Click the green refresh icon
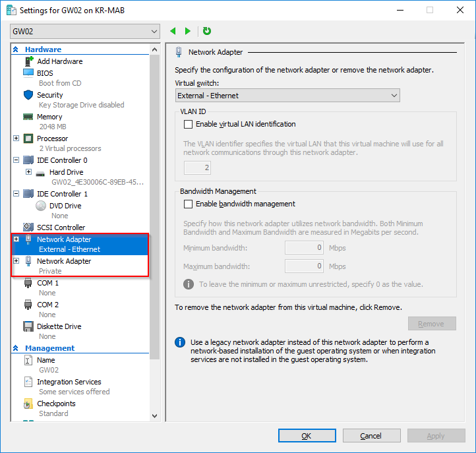Image resolution: width=476 pixels, height=453 pixels. [207, 31]
